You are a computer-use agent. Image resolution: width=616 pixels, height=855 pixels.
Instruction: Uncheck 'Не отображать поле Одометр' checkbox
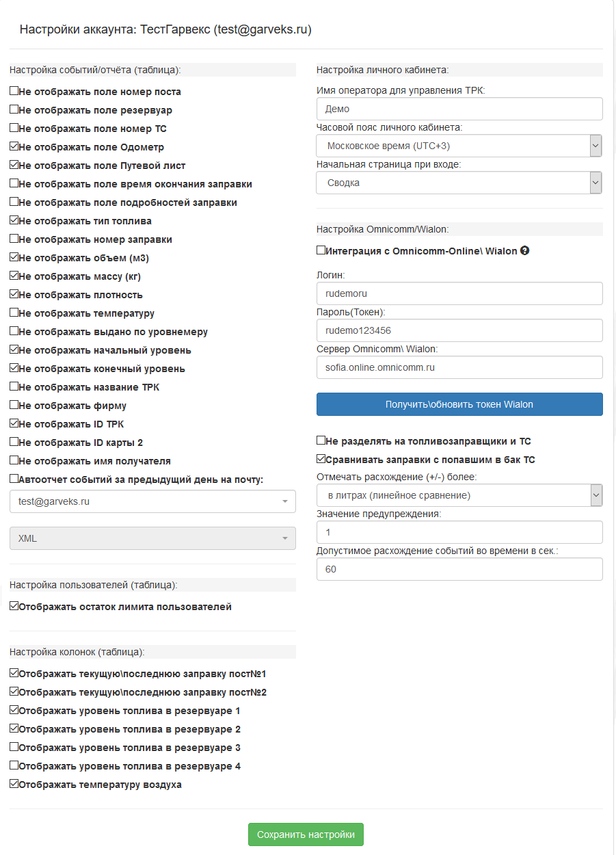coord(14,146)
